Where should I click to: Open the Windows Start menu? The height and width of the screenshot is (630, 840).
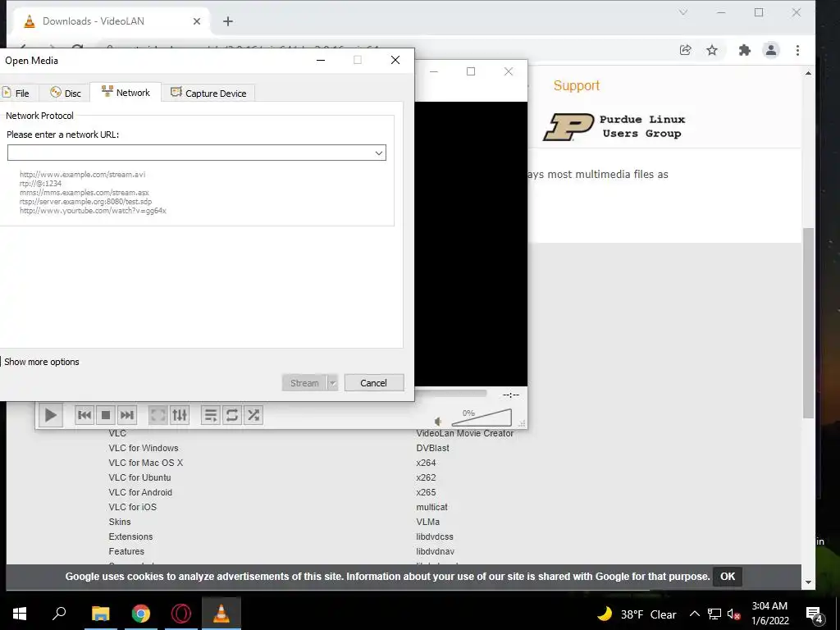[x=20, y=614]
